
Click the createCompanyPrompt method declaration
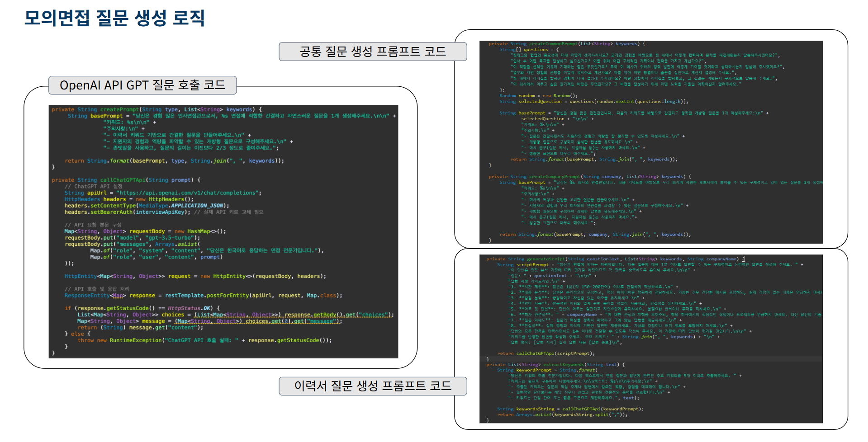589,177
